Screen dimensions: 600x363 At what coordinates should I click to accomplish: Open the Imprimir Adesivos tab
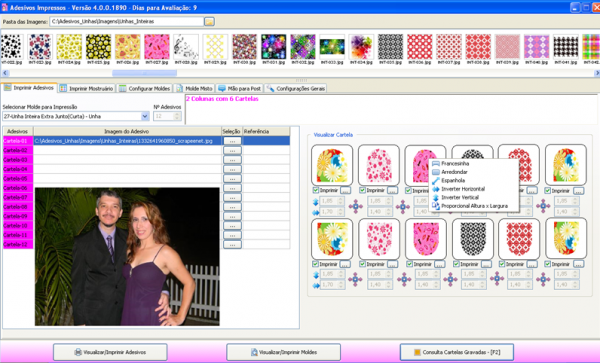pyautogui.click(x=29, y=88)
